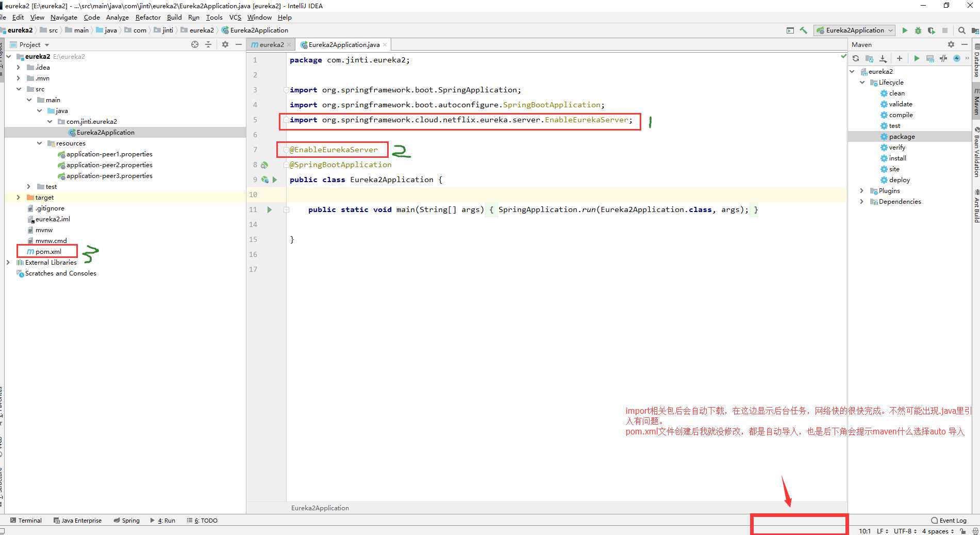980x535 pixels.
Task: Open the View menu
Action: pyautogui.click(x=37, y=17)
